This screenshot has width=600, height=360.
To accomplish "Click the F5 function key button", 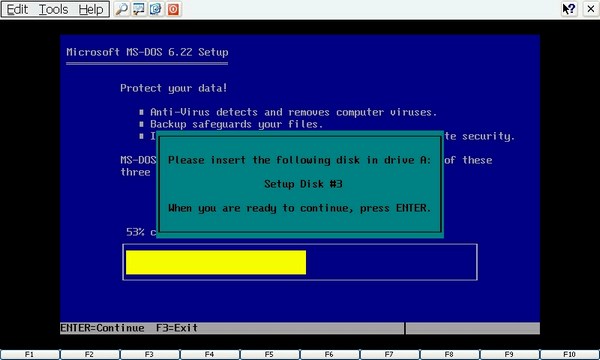I will 270,355.
